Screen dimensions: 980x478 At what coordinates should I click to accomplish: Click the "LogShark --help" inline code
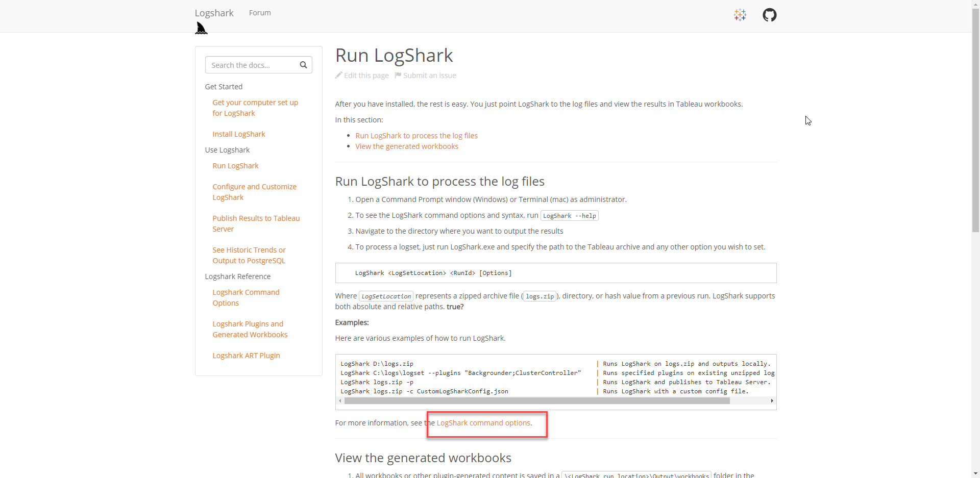coord(569,216)
